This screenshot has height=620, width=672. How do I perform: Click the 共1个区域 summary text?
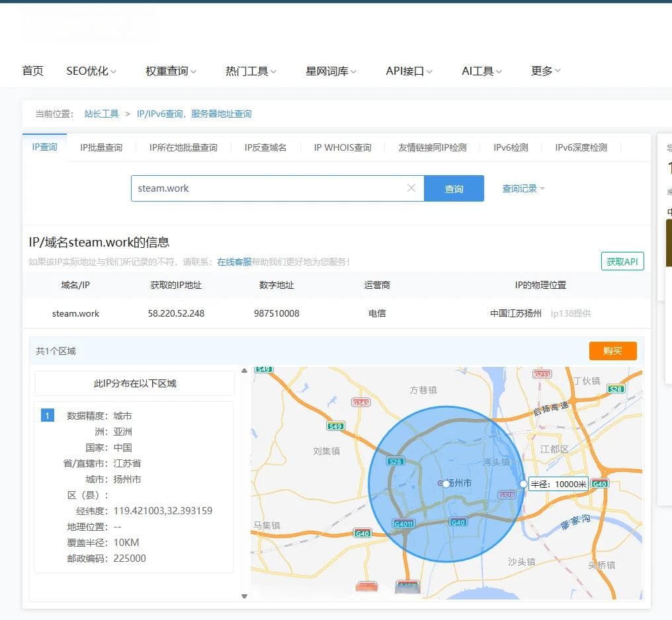pyautogui.click(x=56, y=351)
